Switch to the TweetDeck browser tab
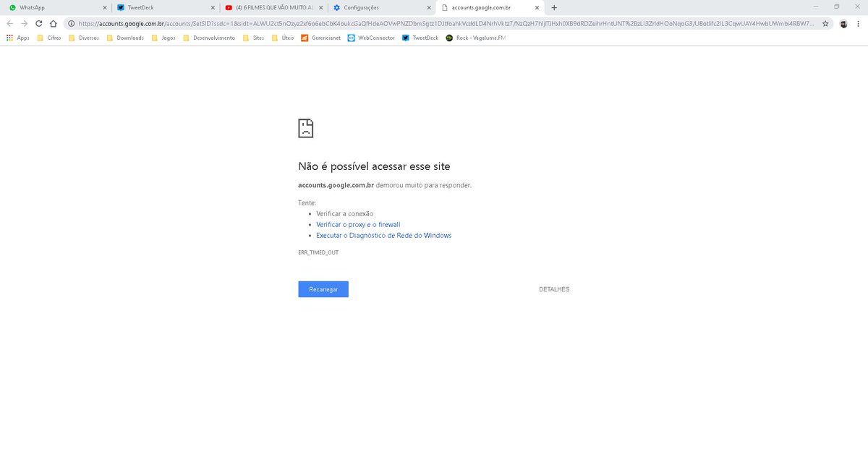 pos(166,7)
